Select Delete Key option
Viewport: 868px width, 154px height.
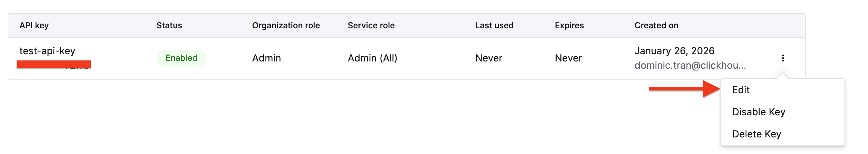tap(756, 134)
